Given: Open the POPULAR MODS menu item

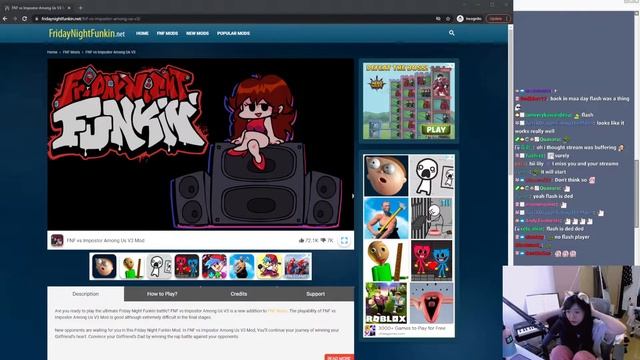Looking at the screenshot, I should click(233, 33).
